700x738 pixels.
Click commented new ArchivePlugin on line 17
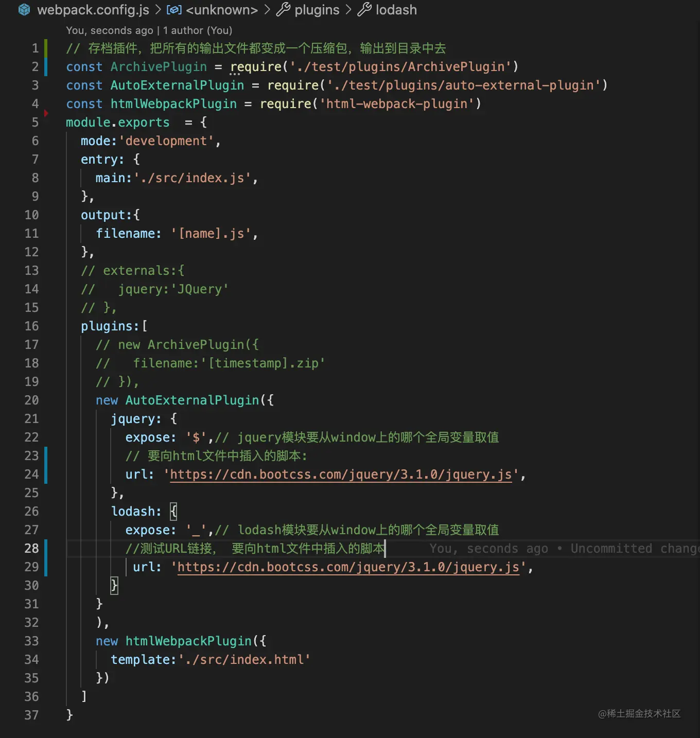(177, 345)
